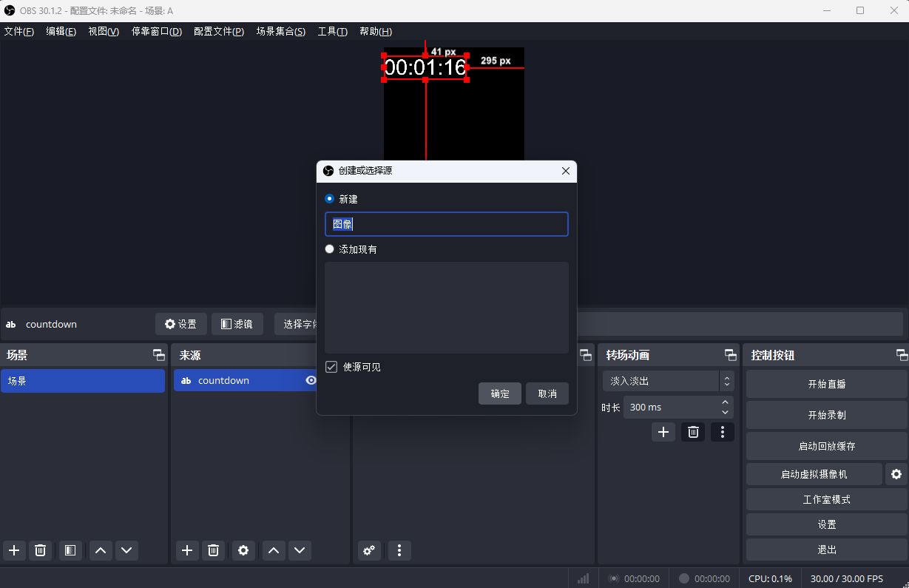Image resolution: width=909 pixels, height=588 pixels.
Task: Click the 开始录制 button
Action: 826,415
